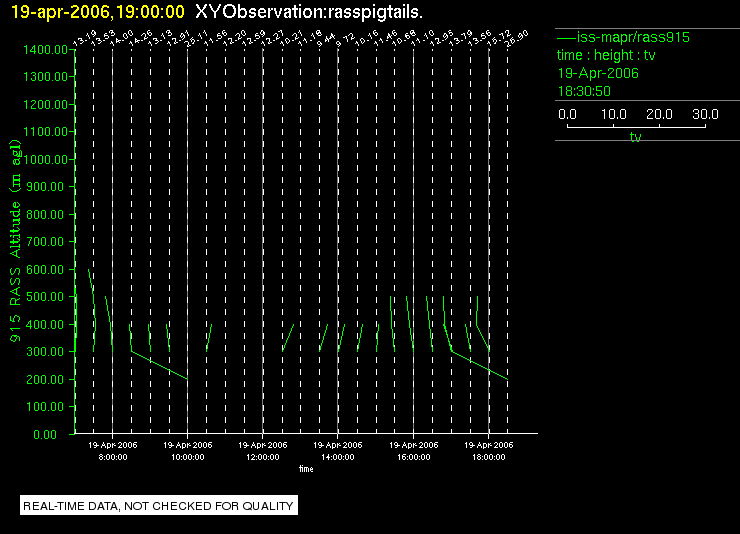Screen dimensions: 740x534
Task: Click the title XYObservation:rasspigtails.
Action: (309, 12)
